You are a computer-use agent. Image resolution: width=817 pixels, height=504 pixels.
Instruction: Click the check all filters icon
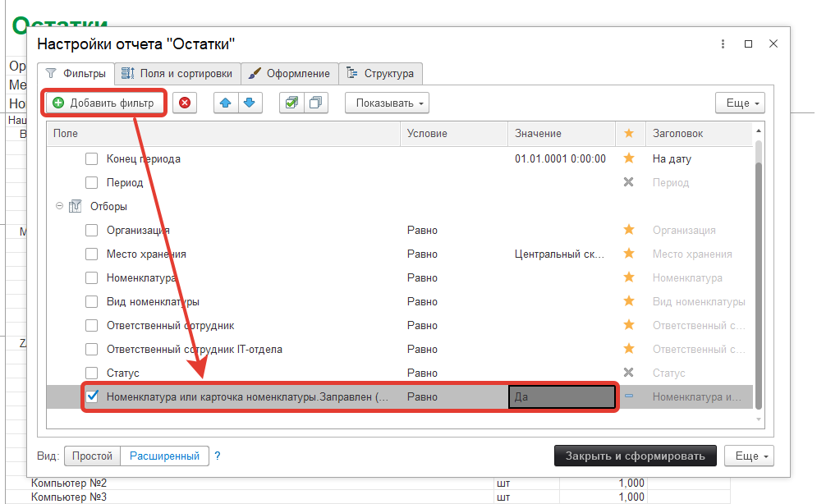click(291, 103)
